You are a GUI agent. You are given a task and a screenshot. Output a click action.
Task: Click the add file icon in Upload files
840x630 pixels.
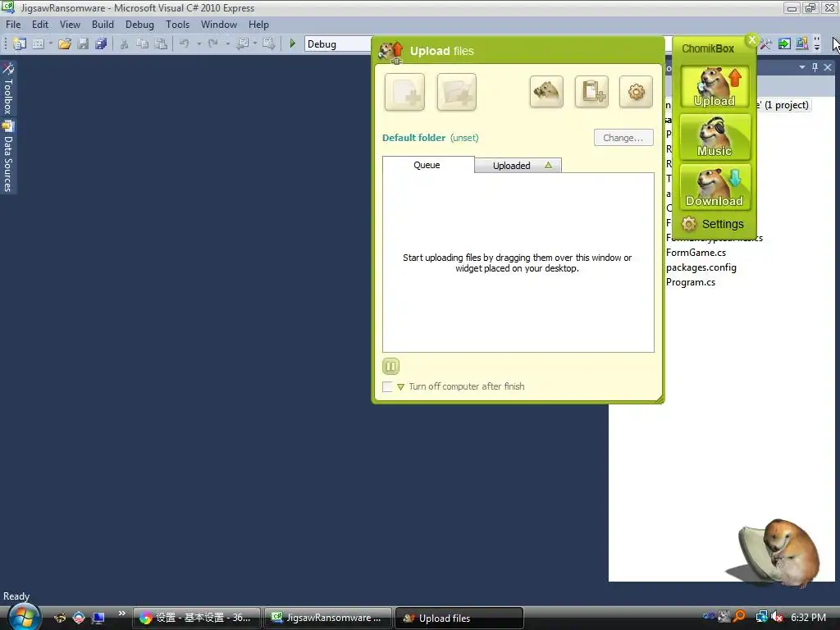(x=404, y=92)
